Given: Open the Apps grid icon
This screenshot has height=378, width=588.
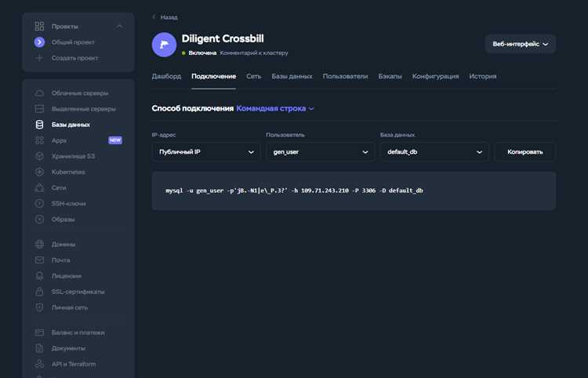Looking at the screenshot, I should (x=39, y=140).
